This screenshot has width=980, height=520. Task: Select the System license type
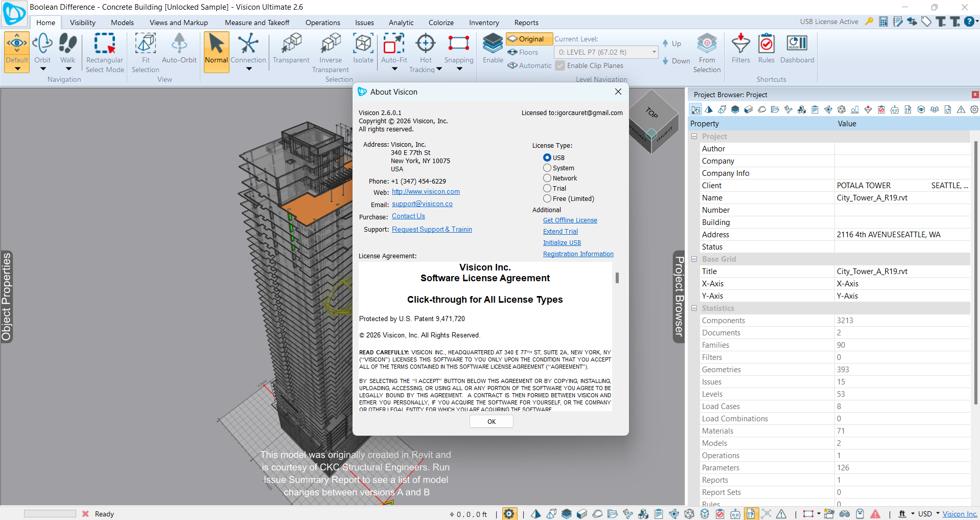(547, 168)
